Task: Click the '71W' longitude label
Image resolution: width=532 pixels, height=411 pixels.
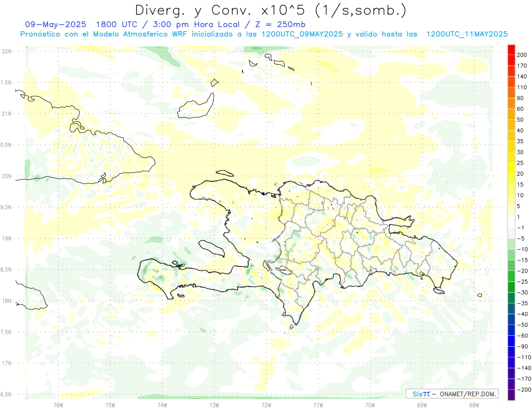Action: tap(318, 405)
